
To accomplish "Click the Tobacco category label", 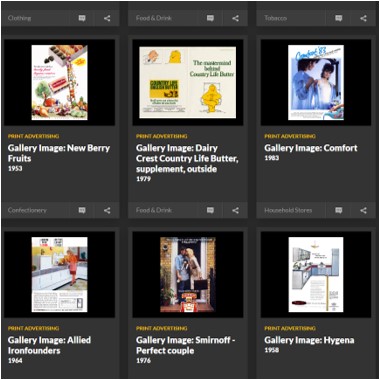I will 276,18.
